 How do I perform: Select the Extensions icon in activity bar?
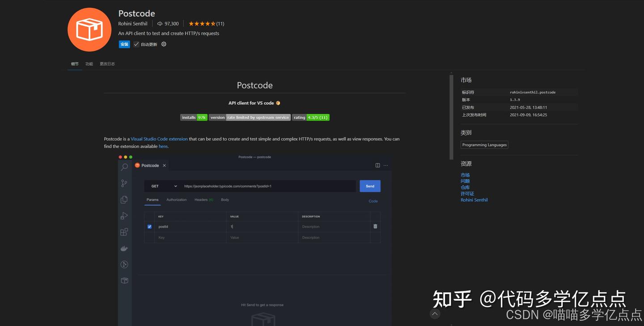coord(124,232)
